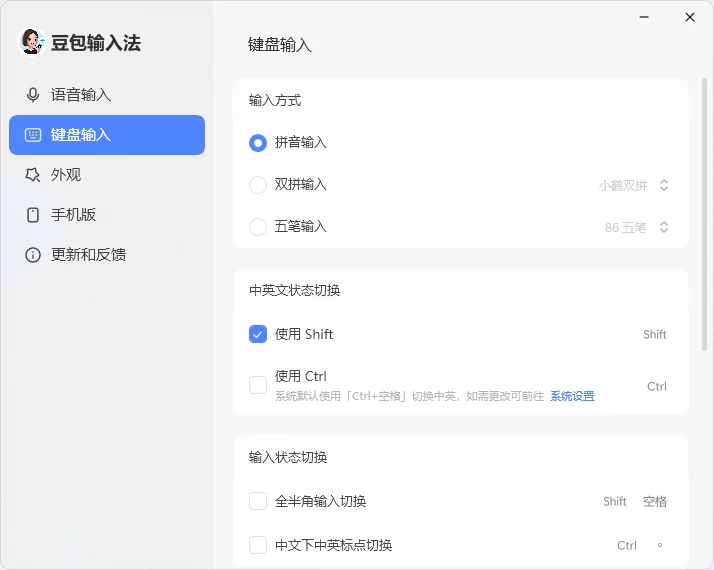Image resolution: width=714 pixels, height=570 pixels.
Task: Open the 外观 settings page
Action: (x=107, y=175)
